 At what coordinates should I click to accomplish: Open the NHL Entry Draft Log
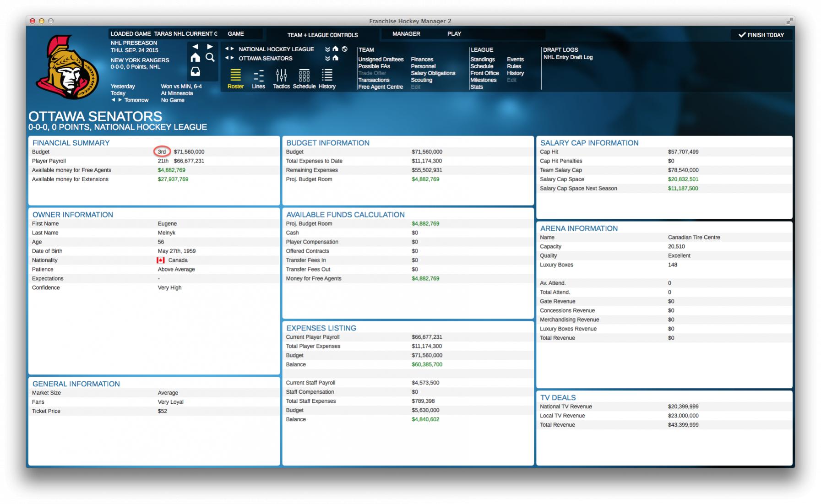568,57
